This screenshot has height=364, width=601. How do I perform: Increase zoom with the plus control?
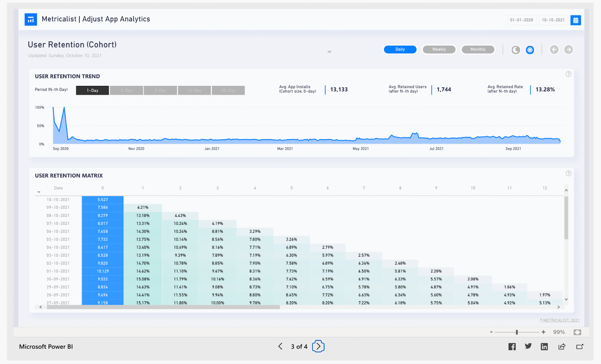(x=543, y=332)
